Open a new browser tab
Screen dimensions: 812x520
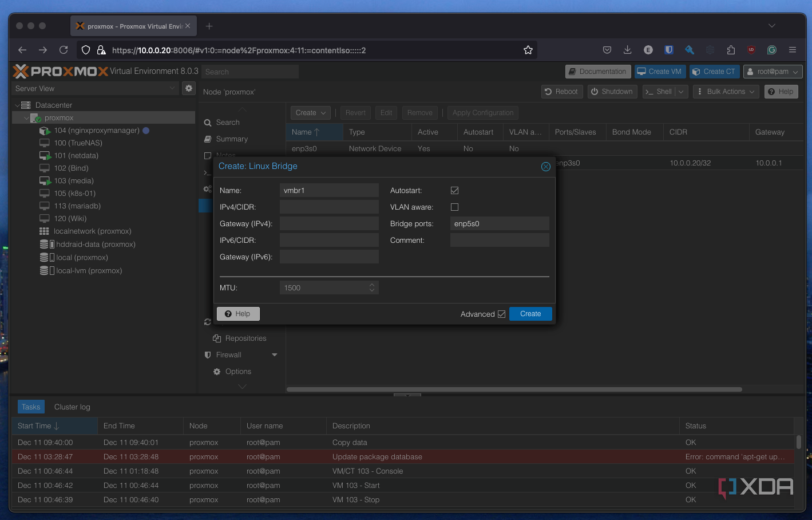pos(209,26)
